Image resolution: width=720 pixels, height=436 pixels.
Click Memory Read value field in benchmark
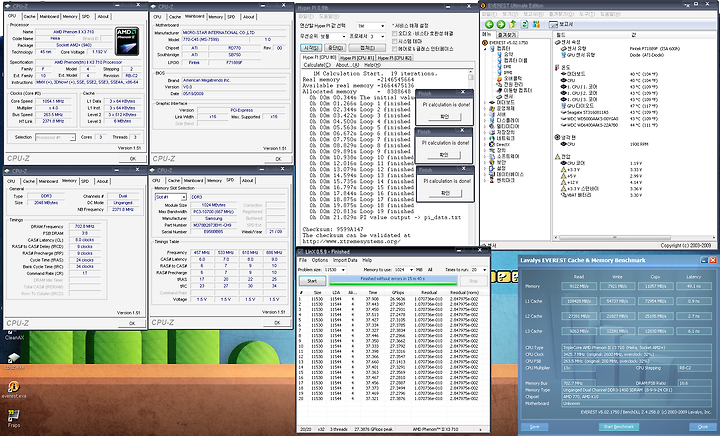pos(579,286)
